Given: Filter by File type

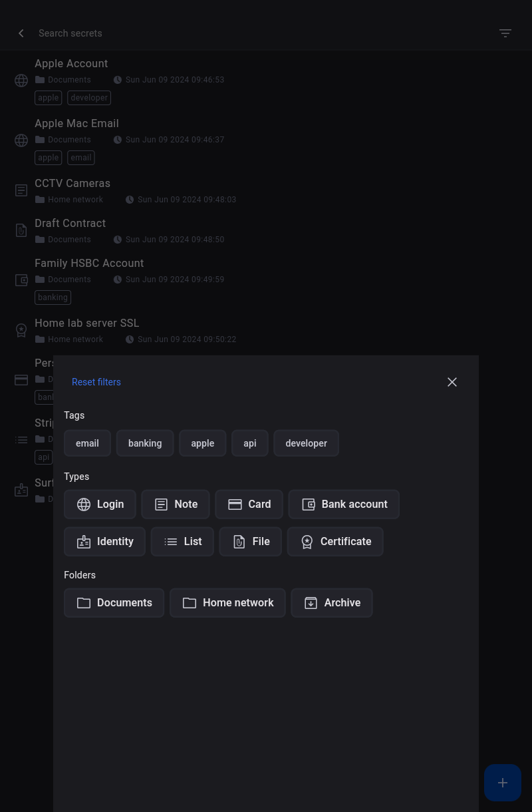Looking at the screenshot, I should click(251, 542).
